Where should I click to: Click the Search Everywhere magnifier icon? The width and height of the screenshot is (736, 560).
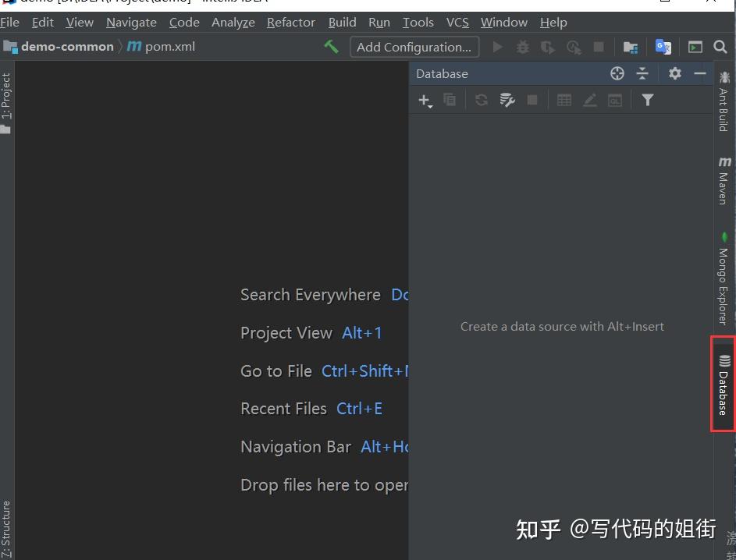coord(720,47)
